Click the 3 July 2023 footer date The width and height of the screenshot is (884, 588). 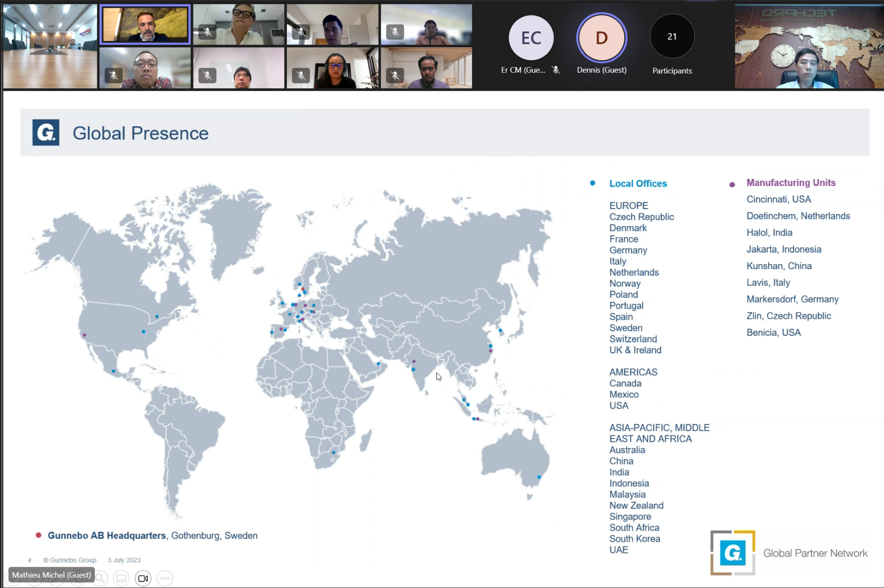pyautogui.click(x=124, y=560)
